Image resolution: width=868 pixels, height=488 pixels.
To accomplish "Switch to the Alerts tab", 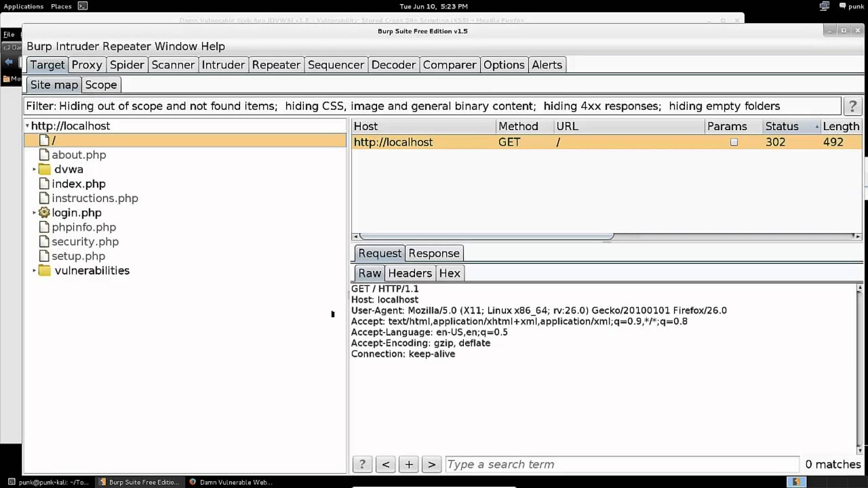I will coord(547,64).
